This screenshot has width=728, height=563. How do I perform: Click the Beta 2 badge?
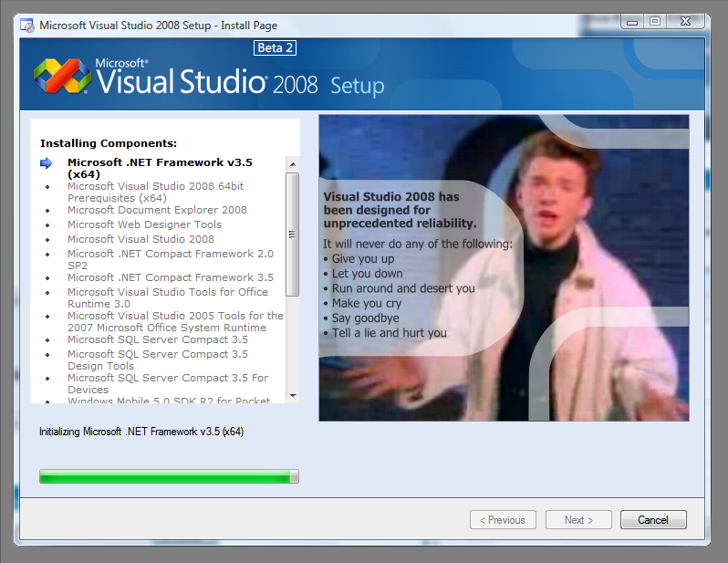tap(275, 48)
